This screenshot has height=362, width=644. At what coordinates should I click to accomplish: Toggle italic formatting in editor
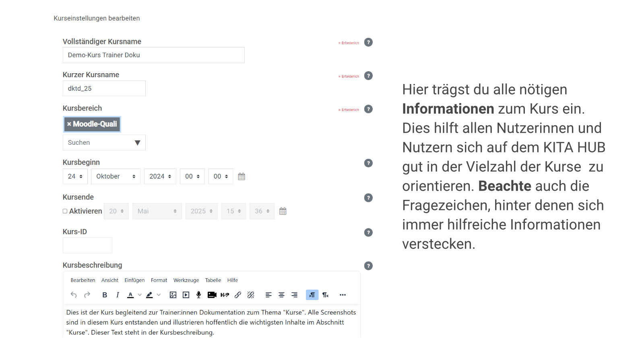118,295
